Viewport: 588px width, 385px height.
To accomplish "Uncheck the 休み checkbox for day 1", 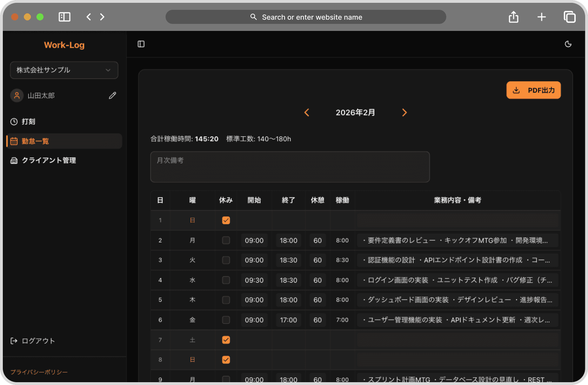I will tap(226, 220).
